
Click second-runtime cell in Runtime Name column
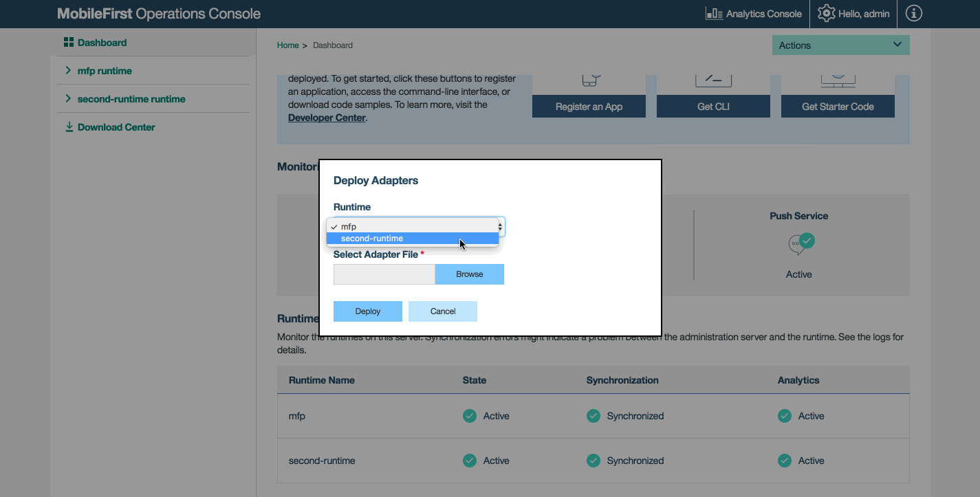point(322,461)
